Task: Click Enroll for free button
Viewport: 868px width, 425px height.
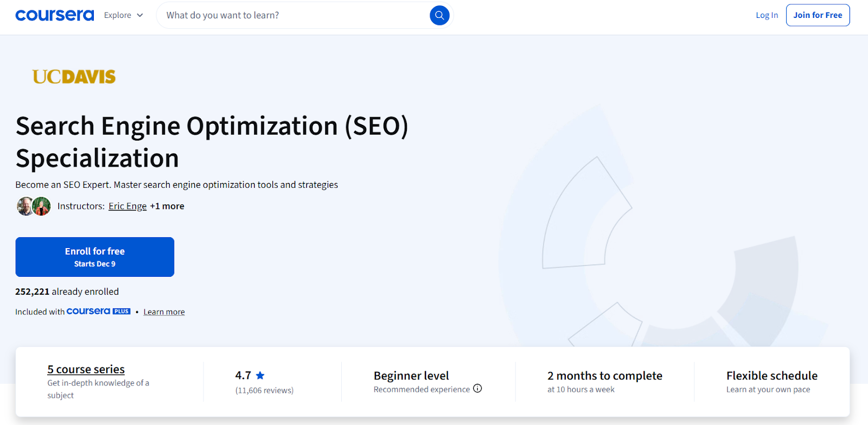Action: (x=95, y=257)
